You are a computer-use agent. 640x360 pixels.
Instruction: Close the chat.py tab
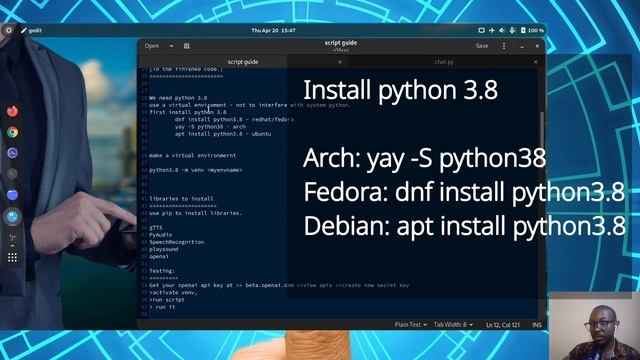tap(536, 62)
